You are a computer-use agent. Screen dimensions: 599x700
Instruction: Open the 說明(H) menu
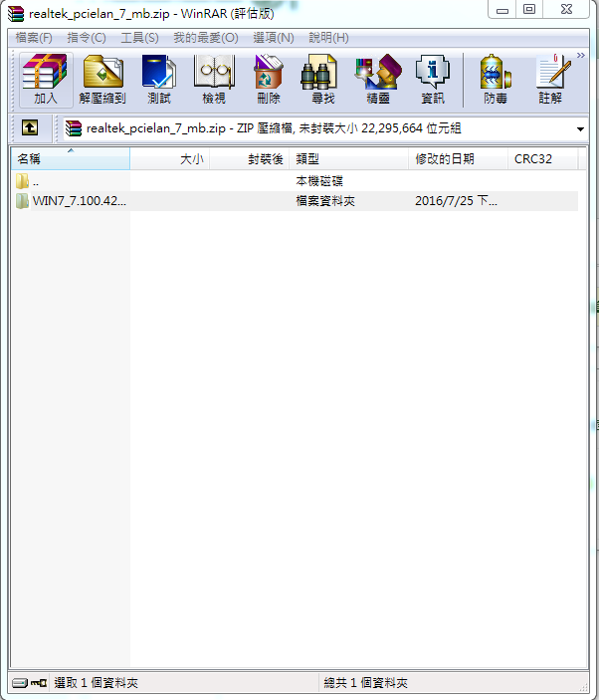[x=328, y=38]
